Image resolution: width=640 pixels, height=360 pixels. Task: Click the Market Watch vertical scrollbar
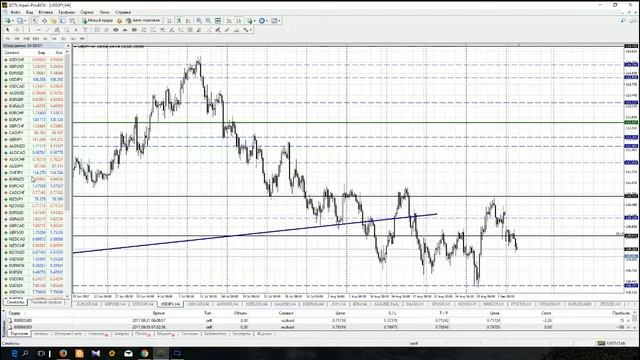(68, 131)
